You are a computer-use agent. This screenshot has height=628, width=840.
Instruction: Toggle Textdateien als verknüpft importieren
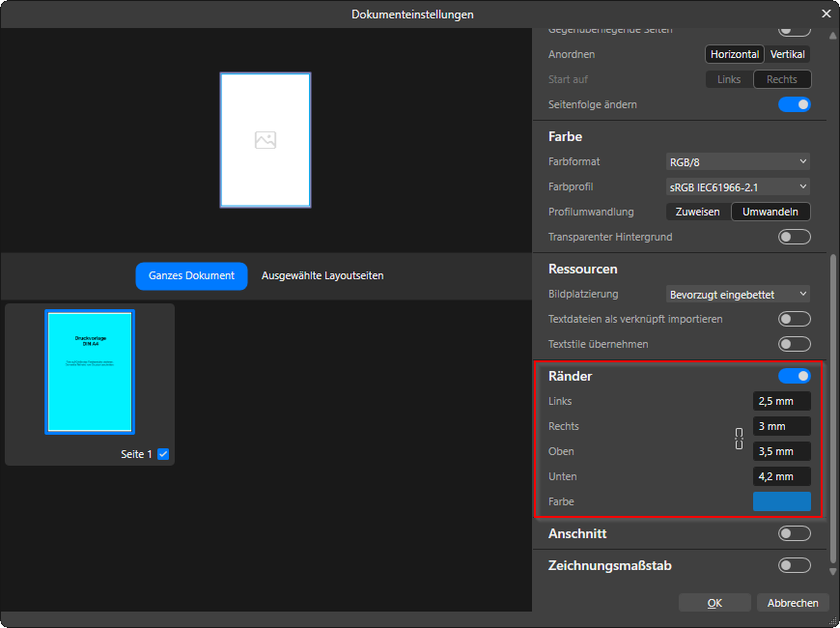coord(795,319)
